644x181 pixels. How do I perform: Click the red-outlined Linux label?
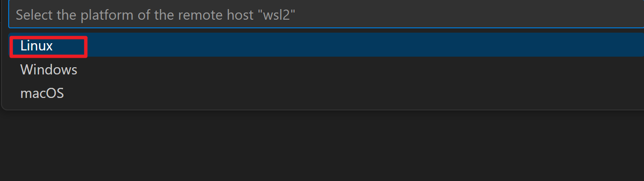click(x=37, y=46)
